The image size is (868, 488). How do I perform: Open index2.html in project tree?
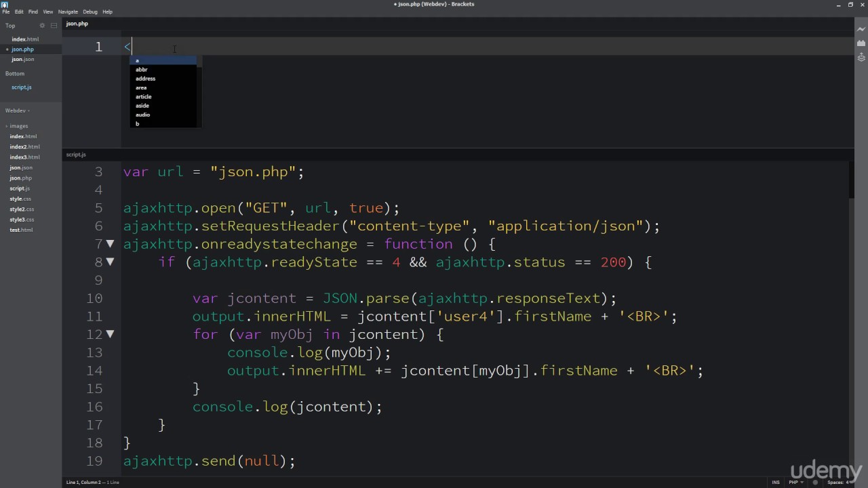pos(24,147)
